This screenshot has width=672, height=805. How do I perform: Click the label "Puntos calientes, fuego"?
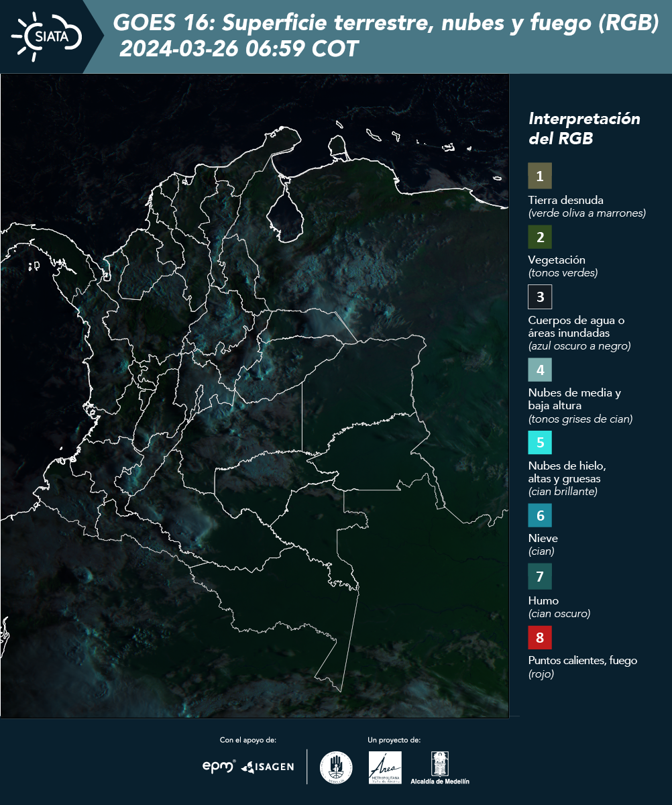pos(583,661)
